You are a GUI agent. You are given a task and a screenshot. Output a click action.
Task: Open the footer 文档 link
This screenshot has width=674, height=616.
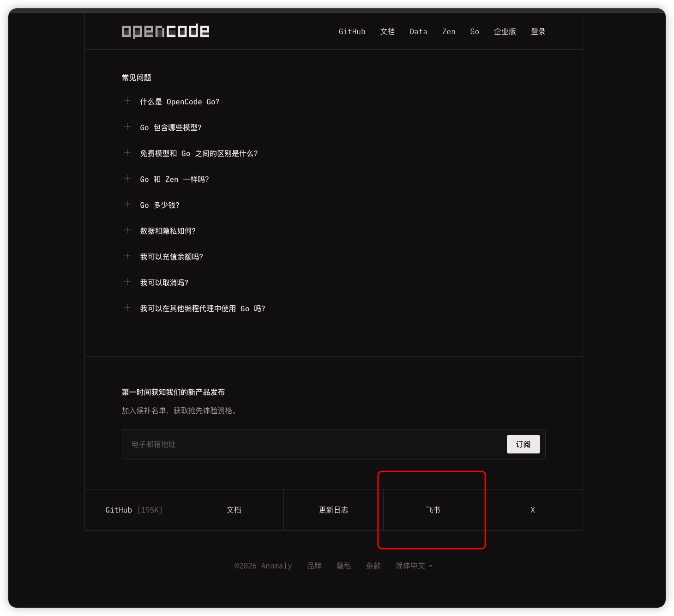[x=234, y=510]
